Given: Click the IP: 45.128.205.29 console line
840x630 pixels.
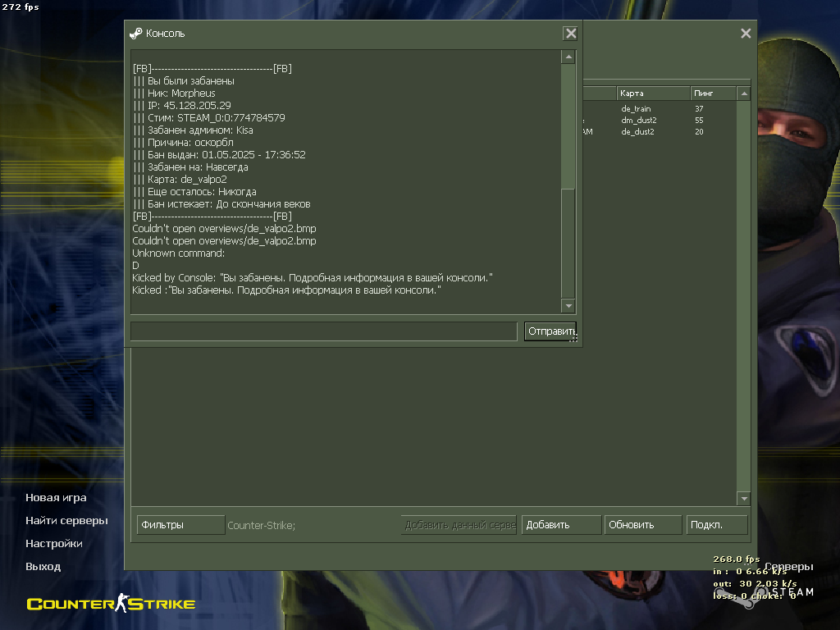Looking at the screenshot, I should pos(181,106).
